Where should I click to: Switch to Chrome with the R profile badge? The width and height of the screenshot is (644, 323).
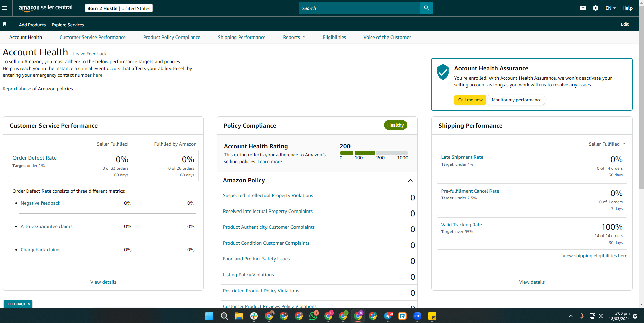pos(328,316)
